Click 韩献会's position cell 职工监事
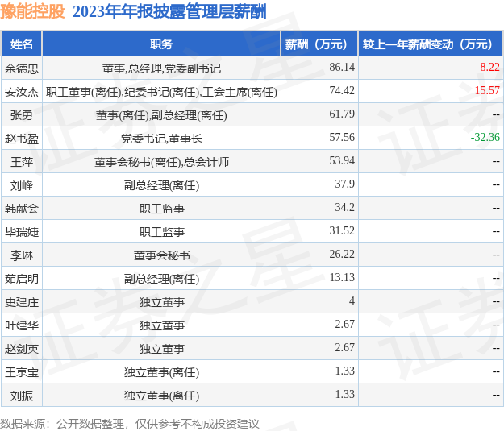Image resolution: width=504 pixels, height=431 pixels. (x=161, y=209)
